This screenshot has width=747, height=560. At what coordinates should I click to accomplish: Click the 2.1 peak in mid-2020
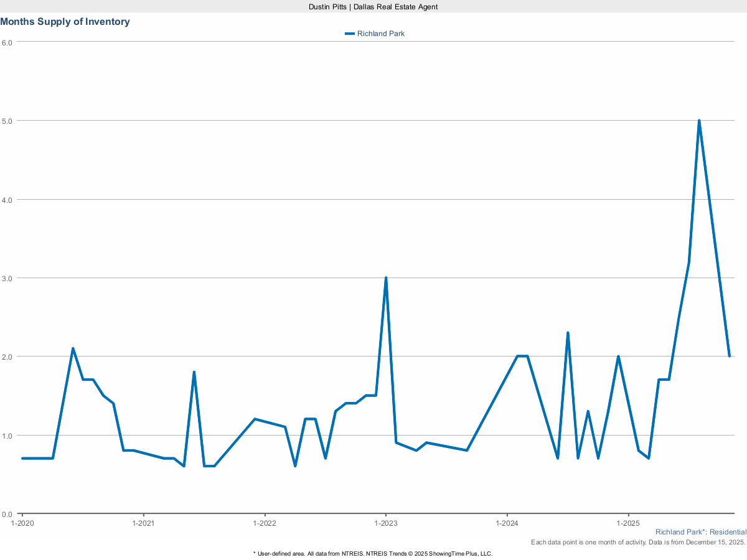click(73, 348)
